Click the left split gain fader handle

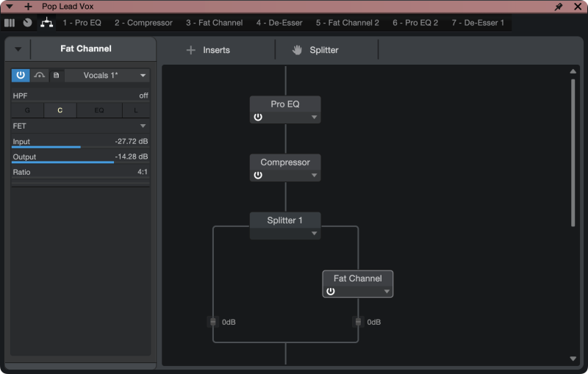click(x=212, y=322)
